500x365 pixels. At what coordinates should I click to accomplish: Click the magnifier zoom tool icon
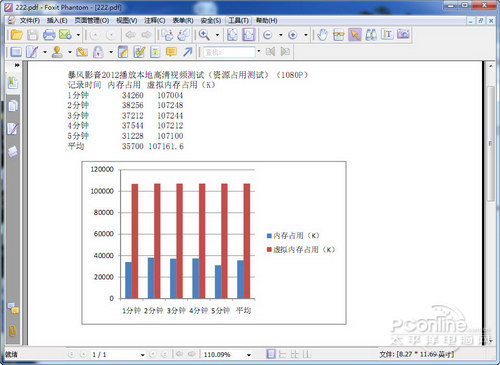(x=204, y=35)
